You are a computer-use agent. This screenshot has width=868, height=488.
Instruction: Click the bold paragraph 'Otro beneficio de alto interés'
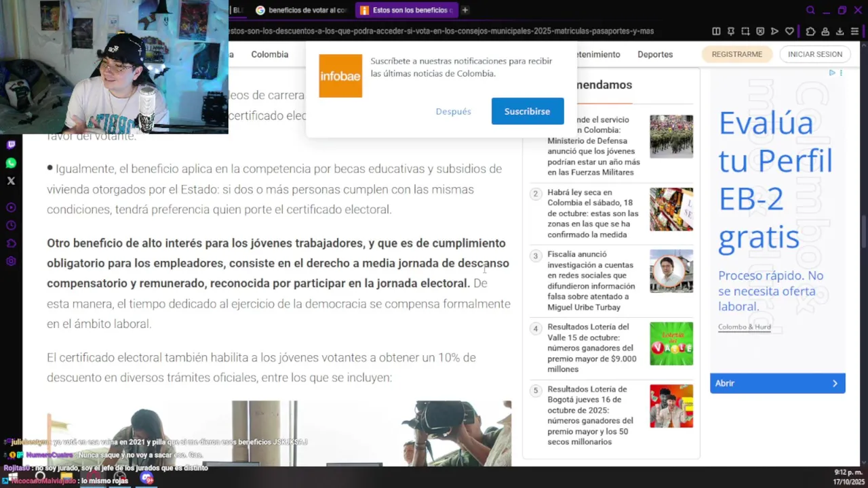click(x=278, y=263)
